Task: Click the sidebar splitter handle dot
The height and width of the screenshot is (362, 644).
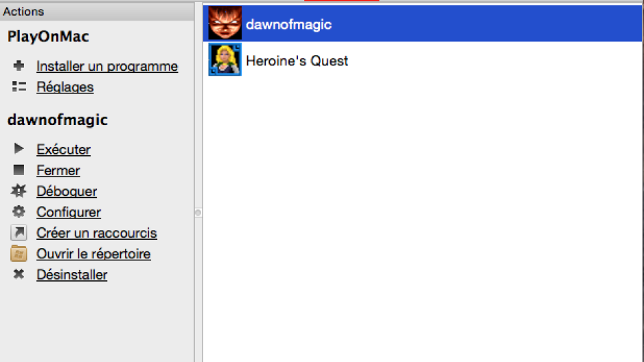Action: tap(198, 212)
